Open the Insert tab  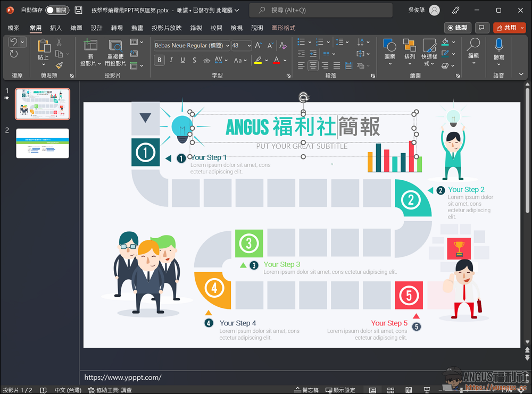coord(56,28)
